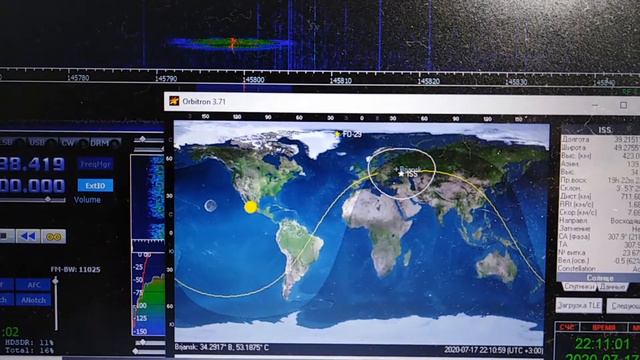Click the Constellation row in ISS panel
640x360 pixels.
pyautogui.click(x=600, y=269)
